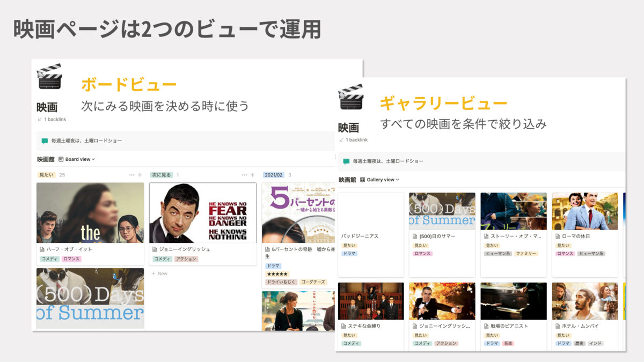Screen dimensions: 644x362
Task: Open バッドジーニアス gallery card
Action: tap(371, 235)
